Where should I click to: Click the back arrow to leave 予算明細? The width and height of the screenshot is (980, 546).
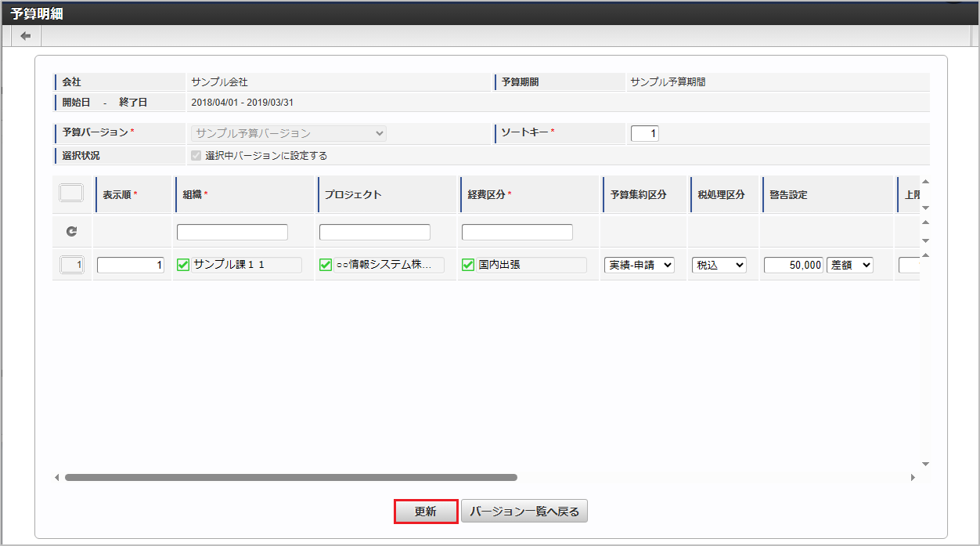click(24, 34)
